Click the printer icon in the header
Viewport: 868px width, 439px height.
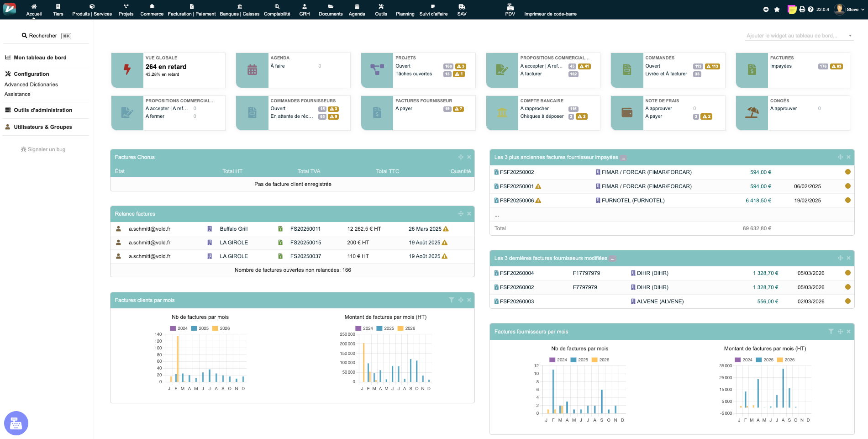[802, 10]
